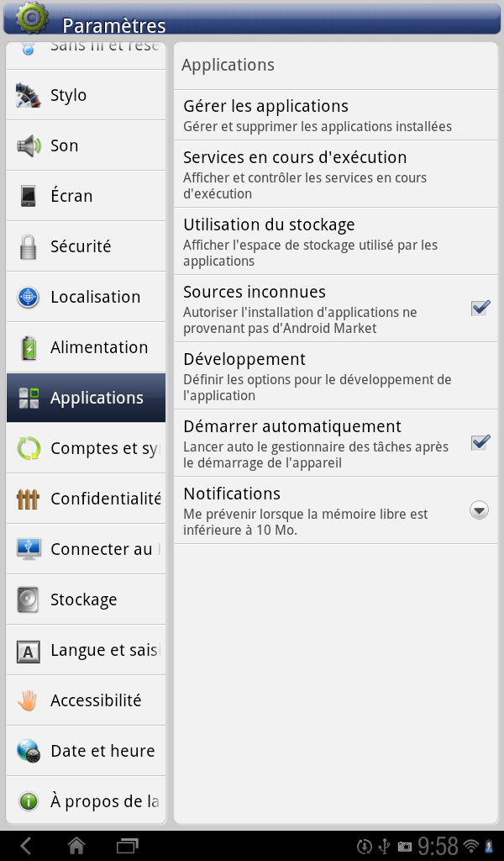Tap the clock in status bar
504x861 pixels.
pyautogui.click(x=438, y=846)
